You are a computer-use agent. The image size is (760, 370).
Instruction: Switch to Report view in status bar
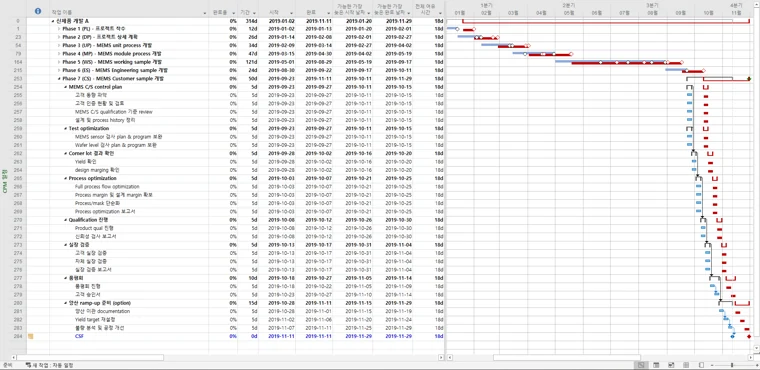click(x=701, y=365)
